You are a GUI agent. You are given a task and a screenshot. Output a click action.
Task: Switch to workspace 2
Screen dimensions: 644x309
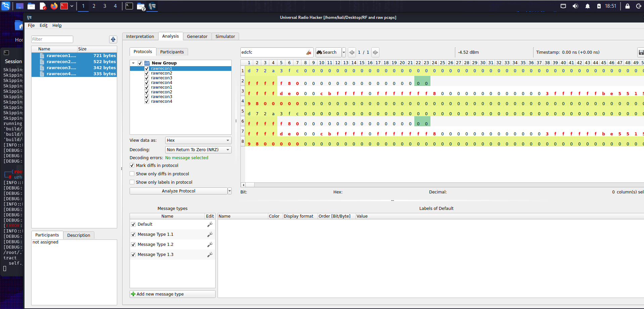coord(94,6)
